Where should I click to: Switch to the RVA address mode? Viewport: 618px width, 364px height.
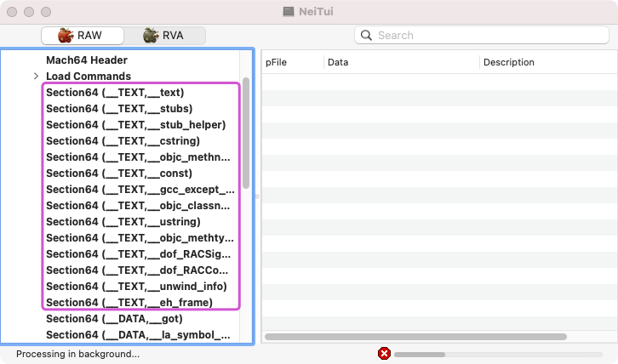click(x=164, y=36)
